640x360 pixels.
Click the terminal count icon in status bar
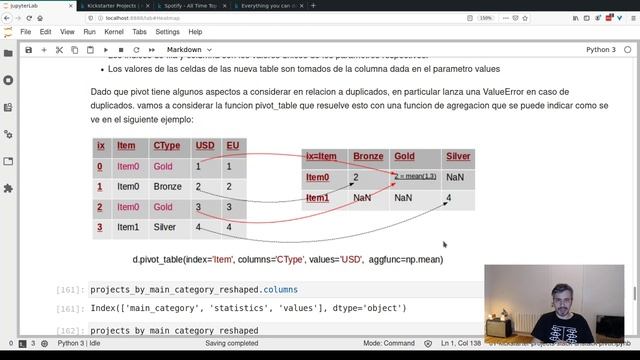coord(22,344)
